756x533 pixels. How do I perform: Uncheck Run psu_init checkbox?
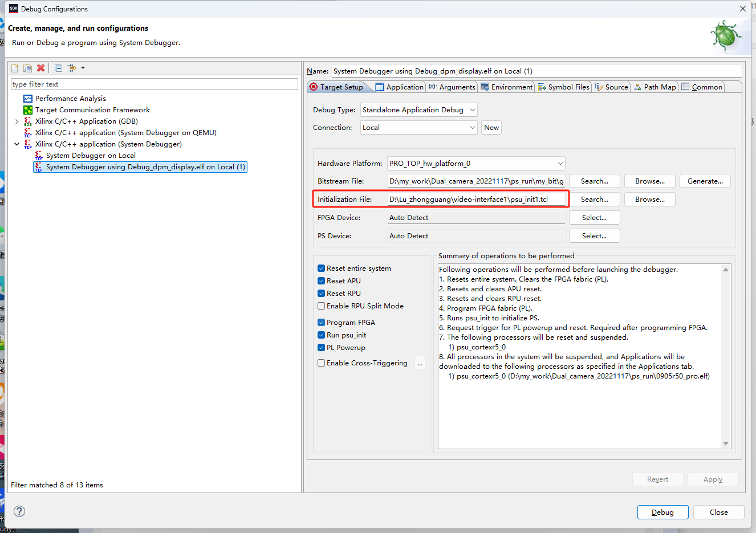(322, 335)
